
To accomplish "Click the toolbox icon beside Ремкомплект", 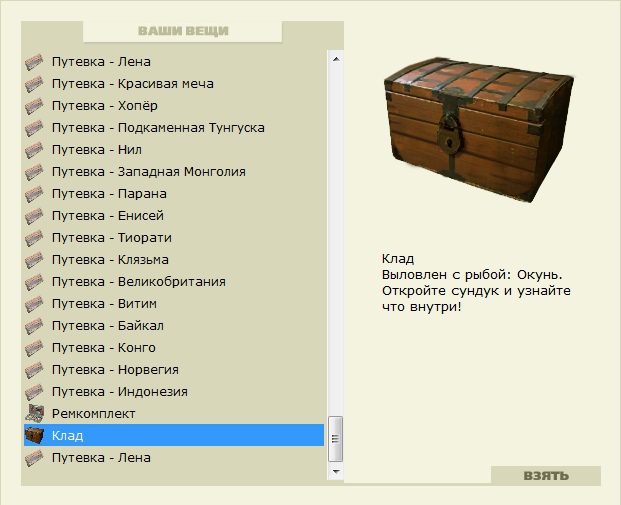I will tap(34, 414).
